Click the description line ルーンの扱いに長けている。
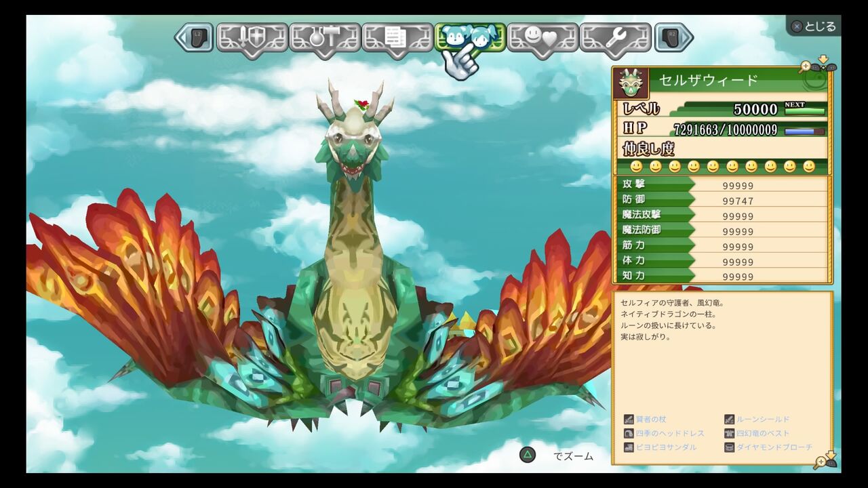Screen dimensions: 868x488 pos(668,326)
